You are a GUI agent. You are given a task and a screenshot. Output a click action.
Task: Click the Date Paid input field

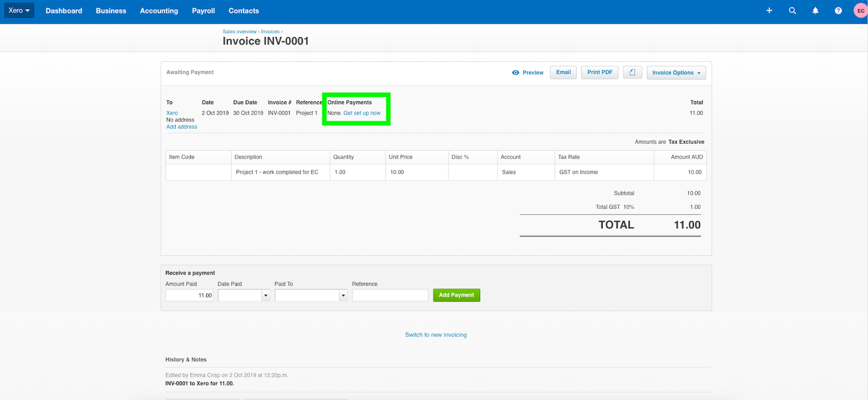pos(240,295)
